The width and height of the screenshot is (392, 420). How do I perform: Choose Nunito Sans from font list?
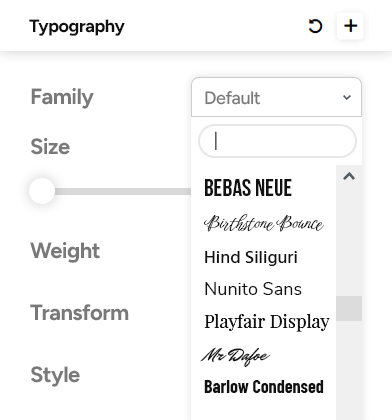point(253,289)
